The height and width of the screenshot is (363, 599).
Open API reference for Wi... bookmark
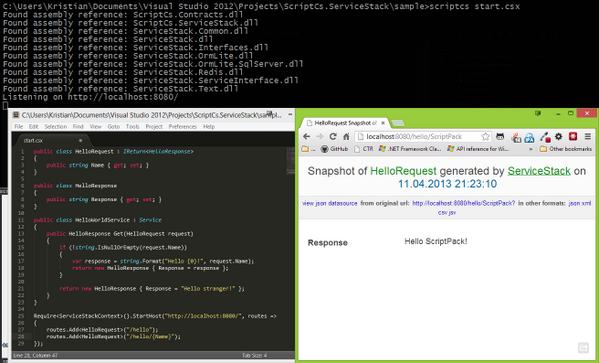(478, 149)
